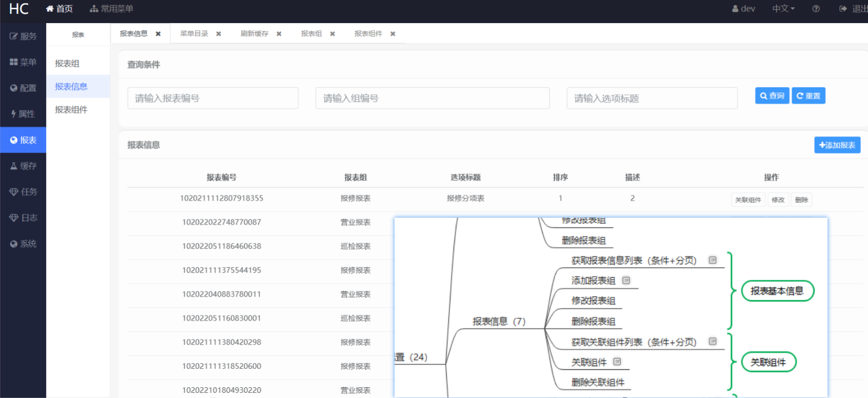Click the 关联组件 green bubble

click(769, 362)
